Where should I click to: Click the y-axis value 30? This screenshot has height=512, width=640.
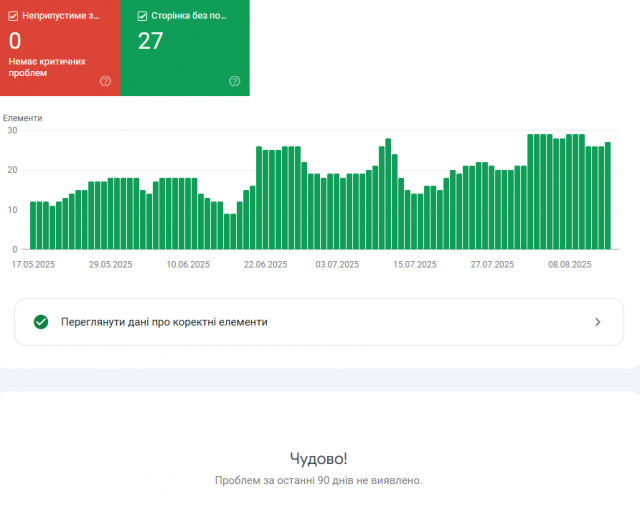pos(12,131)
